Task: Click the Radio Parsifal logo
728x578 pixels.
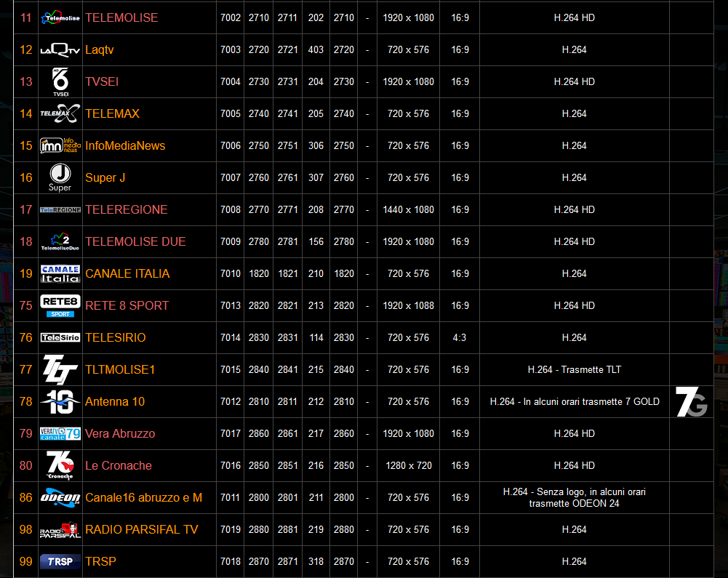Action: (60, 530)
